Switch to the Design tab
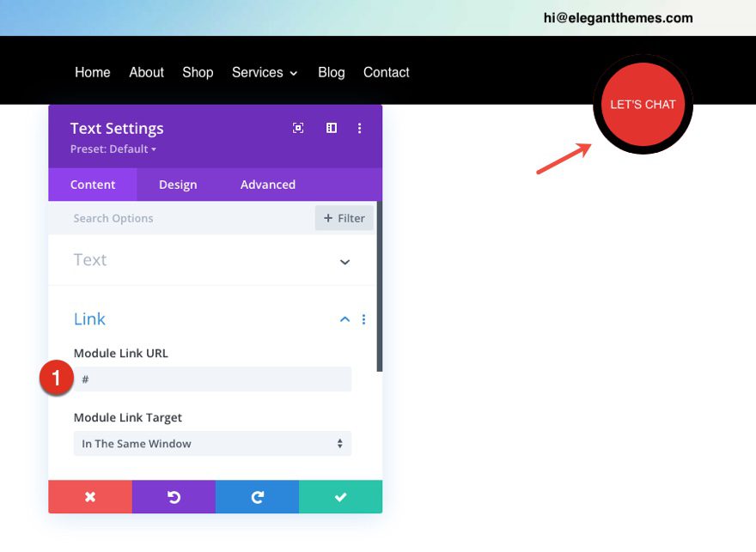This screenshot has height=552, width=756. tap(178, 185)
